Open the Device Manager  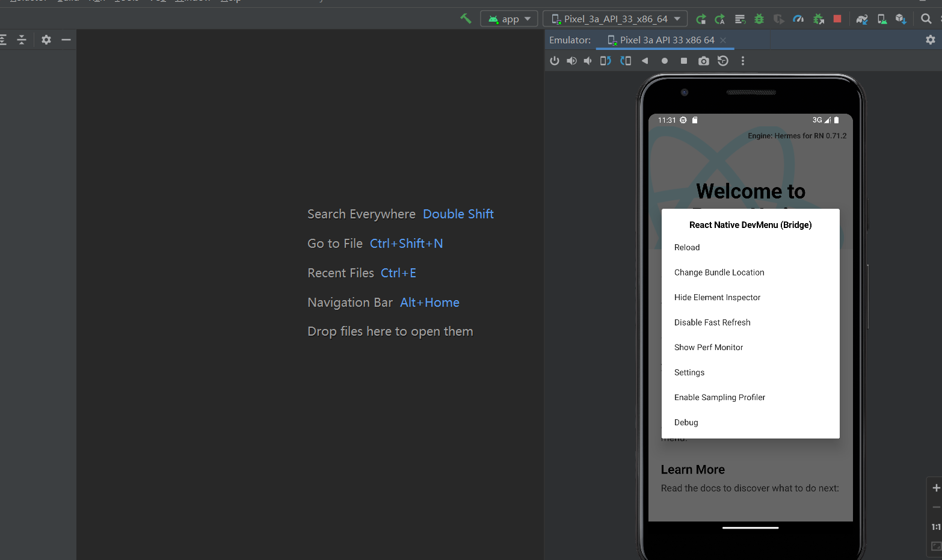click(x=882, y=19)
